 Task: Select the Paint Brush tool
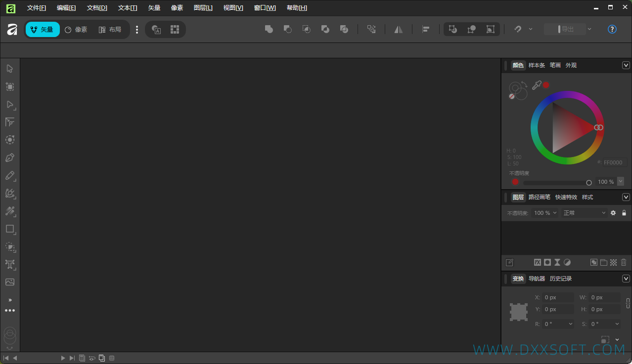(x=10, y=211)
